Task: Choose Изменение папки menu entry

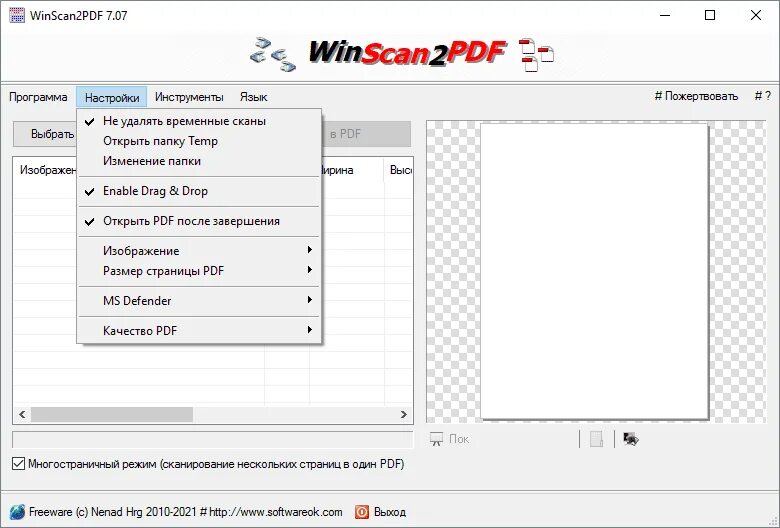Action: (198, 161)
